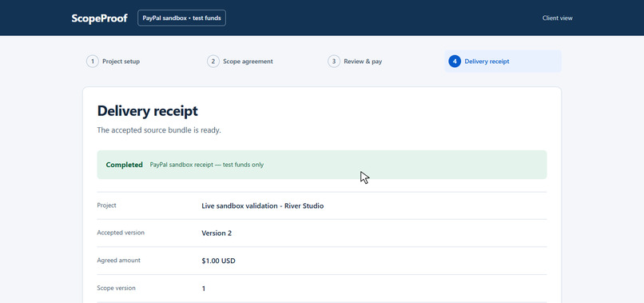Go to Review & pay step

click(x=355, y=62)
